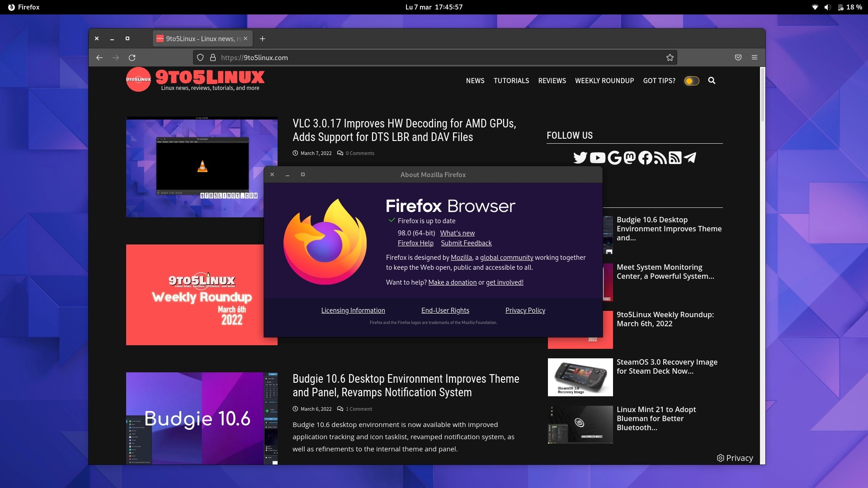Viewport: 868px width, 488px height.
Task: Click the volume speaker icon in top bar
Action: (827, 7)
